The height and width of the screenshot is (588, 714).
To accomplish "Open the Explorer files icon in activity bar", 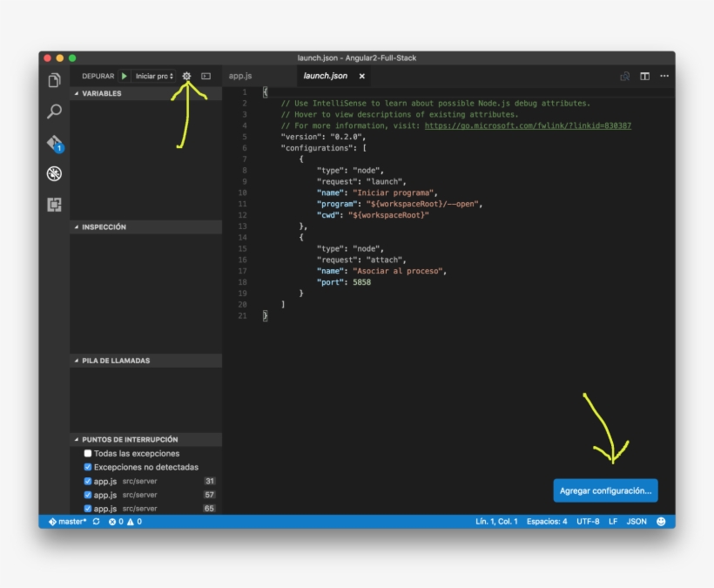I will point(54,80).
